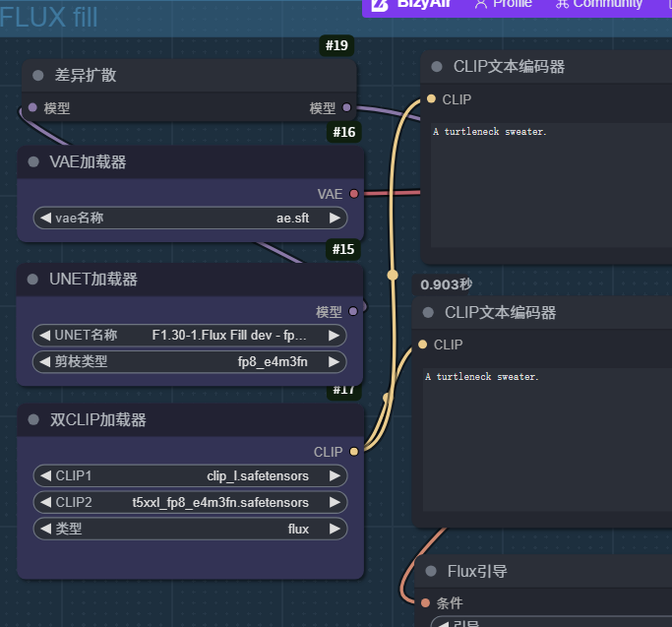Collapse the lower CLIP文本编码器 node dot
This screenshot has height=627, width=672.
click(x=428, y=312)
